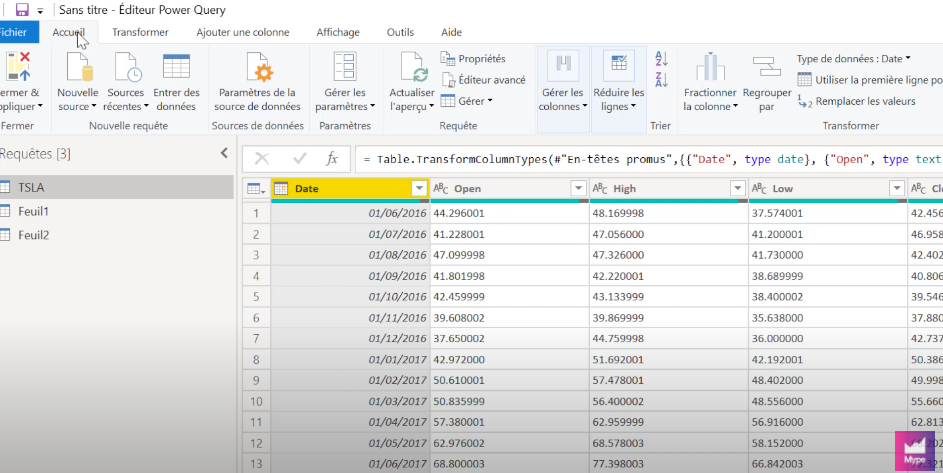
Task: Expand Actualiser l'aperçu dropdown arrow
Action: [x=431, y=107]
